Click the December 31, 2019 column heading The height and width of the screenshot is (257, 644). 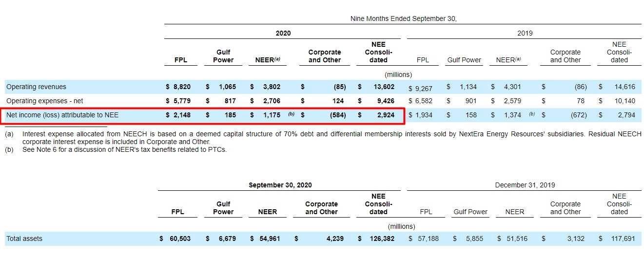[525, 185]
